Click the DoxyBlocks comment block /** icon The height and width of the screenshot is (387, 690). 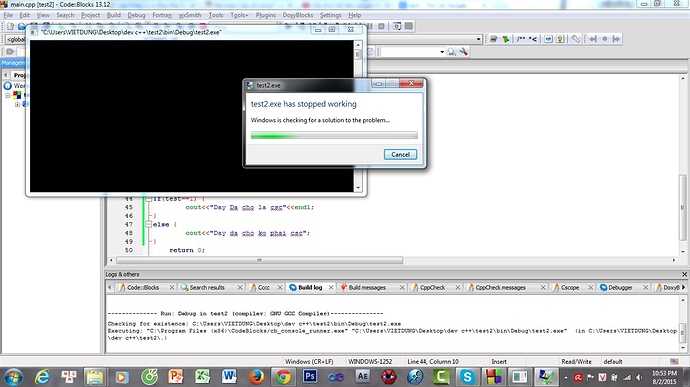pyautogui.click(x=521, y=39)
